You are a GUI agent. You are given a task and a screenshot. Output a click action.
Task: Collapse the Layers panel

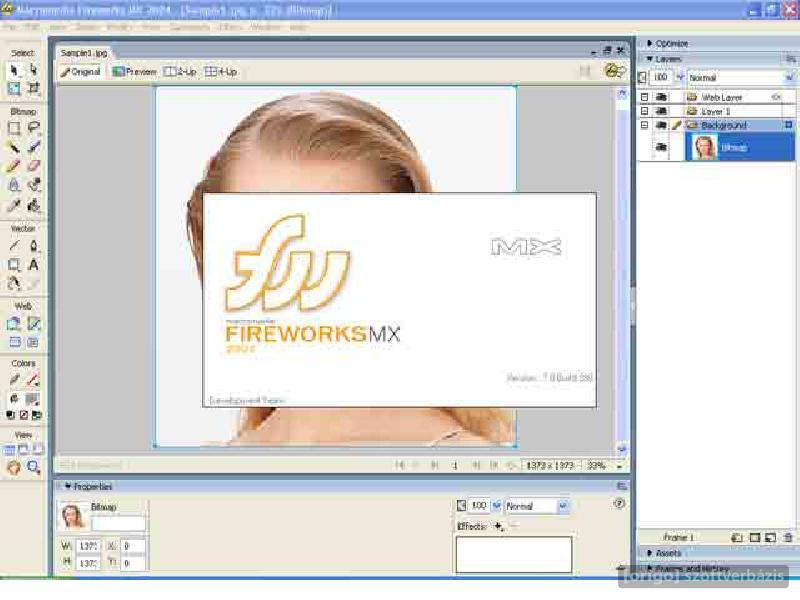click(650, 59)
